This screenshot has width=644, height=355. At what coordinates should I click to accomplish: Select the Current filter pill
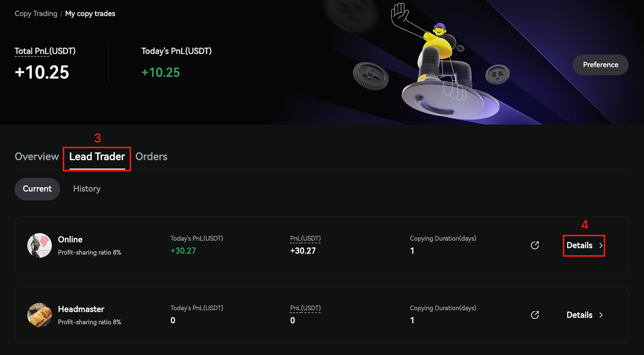pos(37,189)
